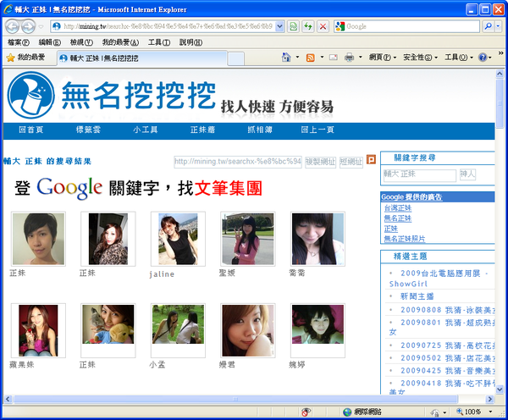This screenshot has width=508, height=420.
Task: Expand the address bar history dropdown
Action: [280, 26]
